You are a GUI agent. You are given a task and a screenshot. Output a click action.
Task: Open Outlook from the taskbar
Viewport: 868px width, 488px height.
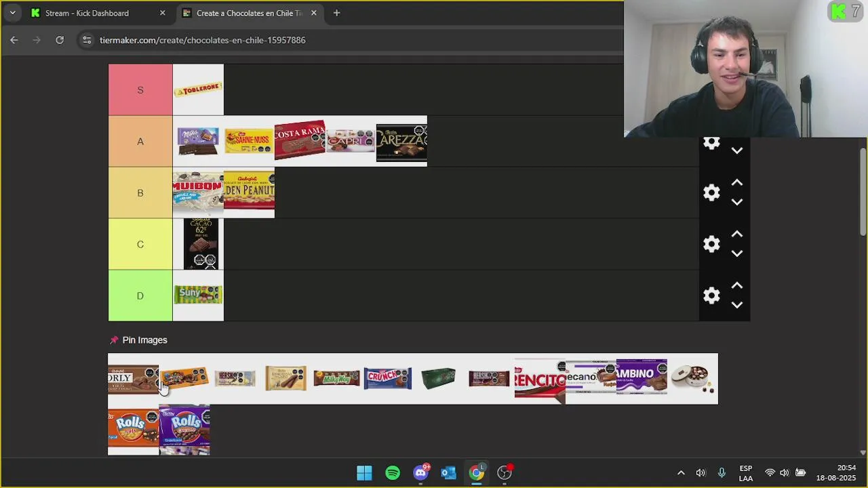(x=448, y=473)
